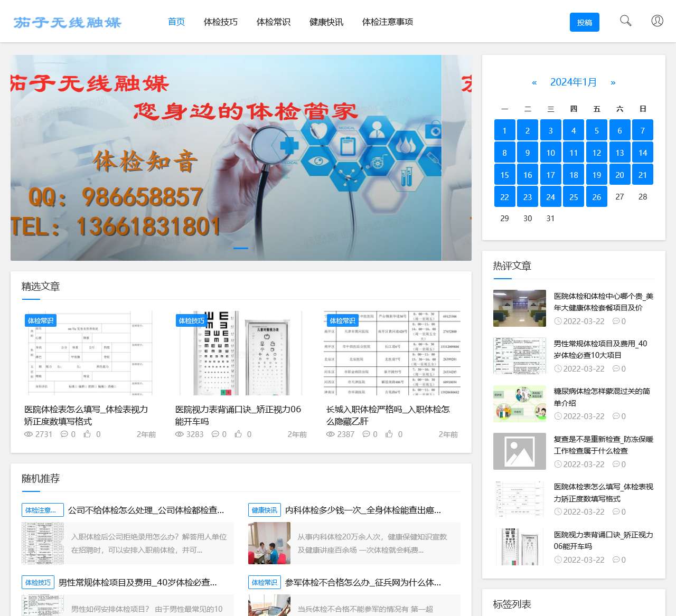Click the views eye icon showing 2731

point(28,434)
